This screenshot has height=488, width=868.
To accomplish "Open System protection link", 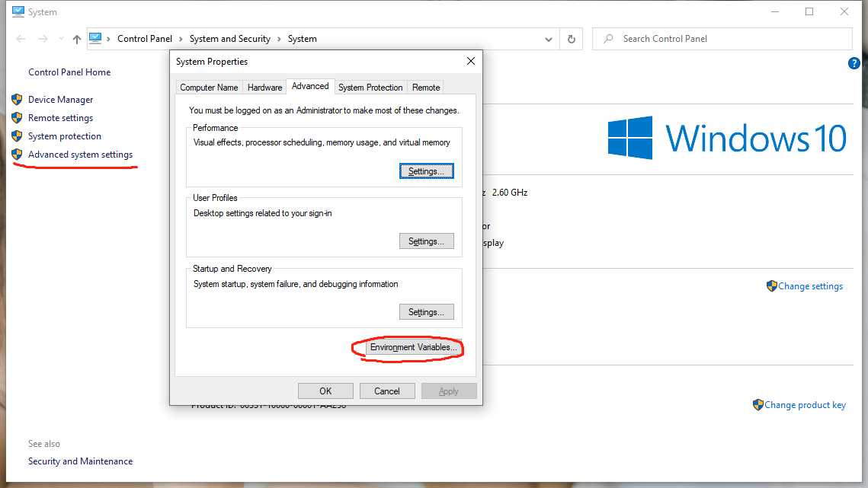I will click(65, 136).
